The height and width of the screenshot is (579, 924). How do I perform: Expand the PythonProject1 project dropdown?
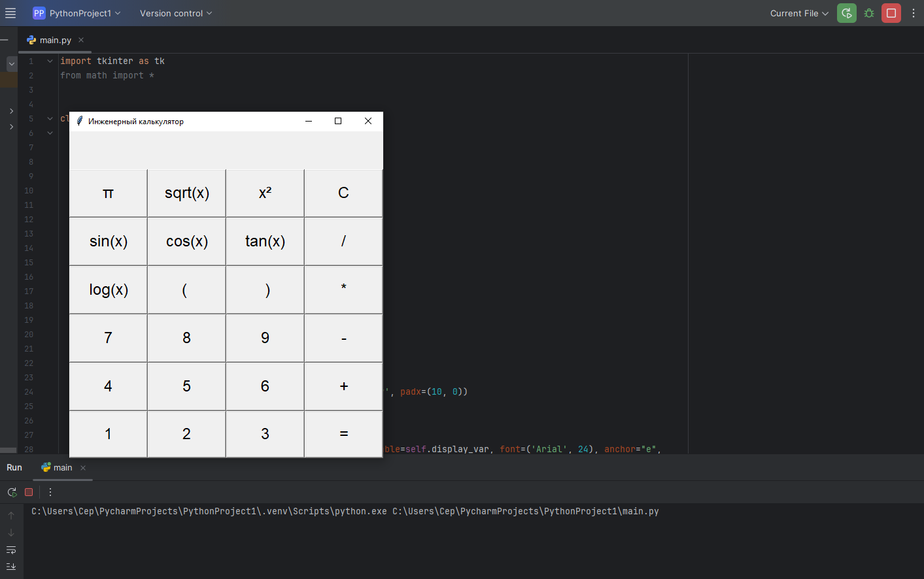(77, 13)
